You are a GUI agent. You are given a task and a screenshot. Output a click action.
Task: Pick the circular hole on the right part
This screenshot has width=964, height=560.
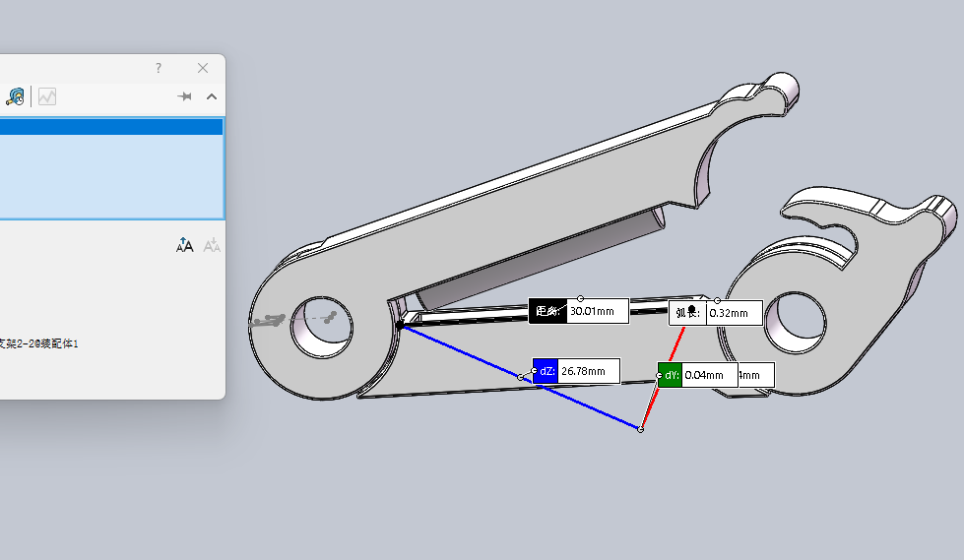[x=795, y=324]
